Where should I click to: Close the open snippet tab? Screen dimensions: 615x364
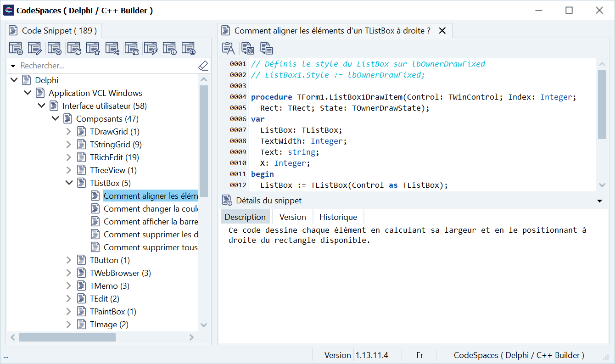[442, 31]
